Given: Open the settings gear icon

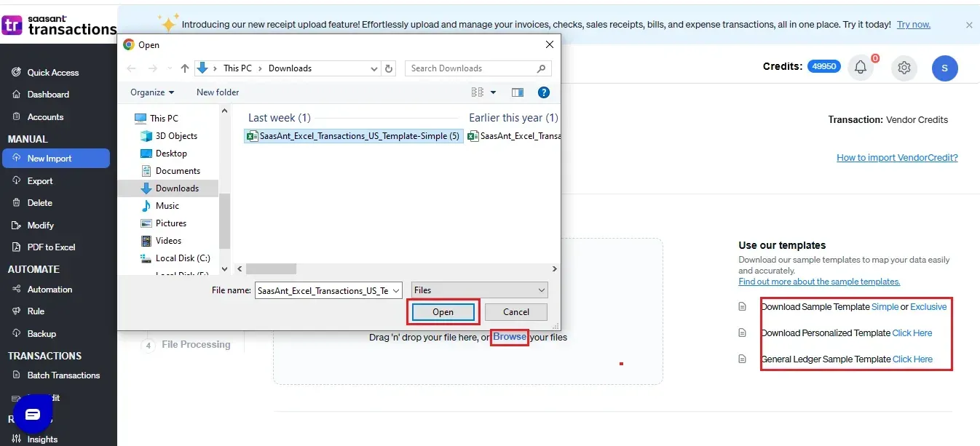Looking at the screenshot, I should pos(904,68).
